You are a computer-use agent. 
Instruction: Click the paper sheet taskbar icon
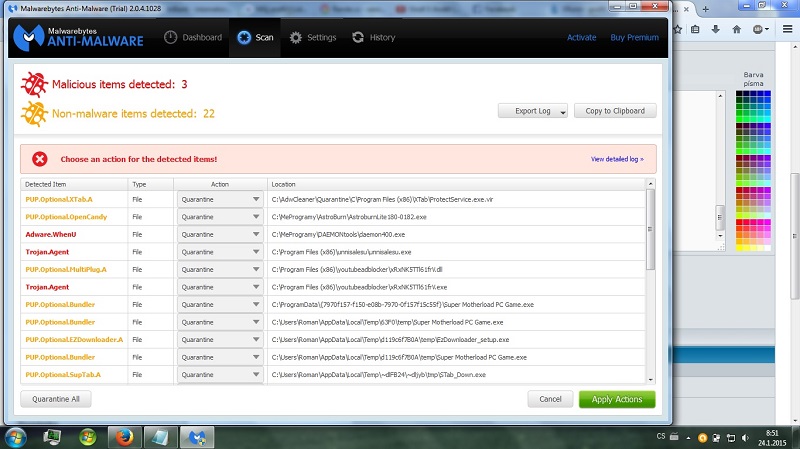(160, 438)
